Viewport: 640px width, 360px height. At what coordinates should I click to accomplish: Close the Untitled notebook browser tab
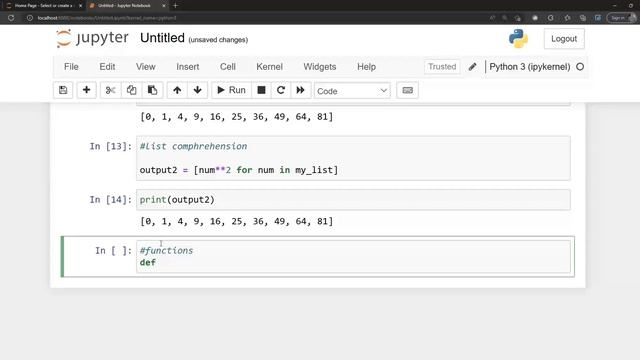[164, 6]
